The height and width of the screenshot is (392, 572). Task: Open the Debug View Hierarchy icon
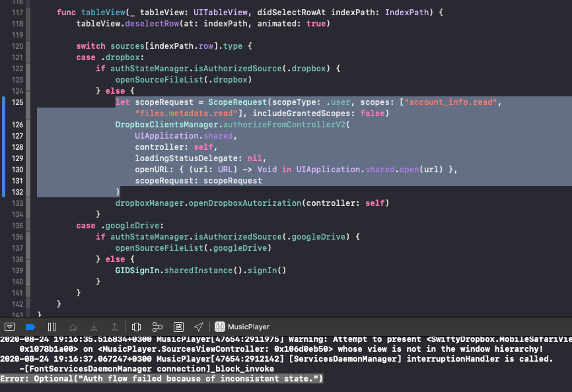click(136, 327)
